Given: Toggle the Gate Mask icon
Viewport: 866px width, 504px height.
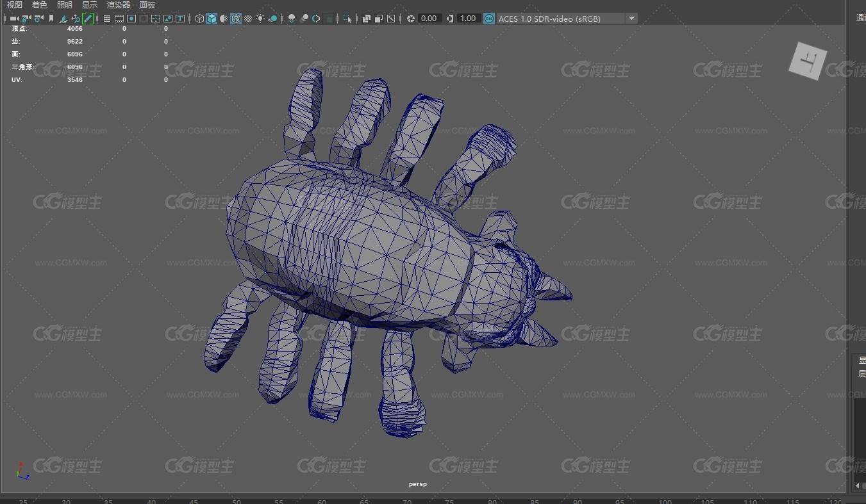Looking at the screenshot, I should [x=144, y=19].
